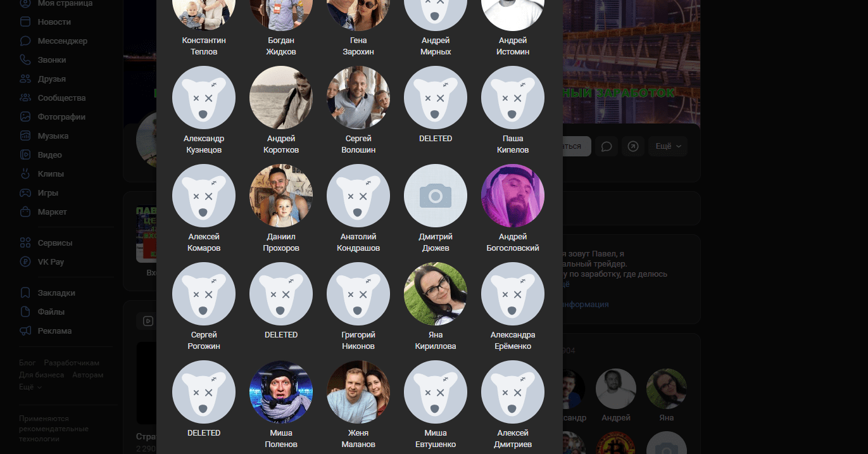Open the Друзья friends icon
868x454 pixels.
click(25, 79)
